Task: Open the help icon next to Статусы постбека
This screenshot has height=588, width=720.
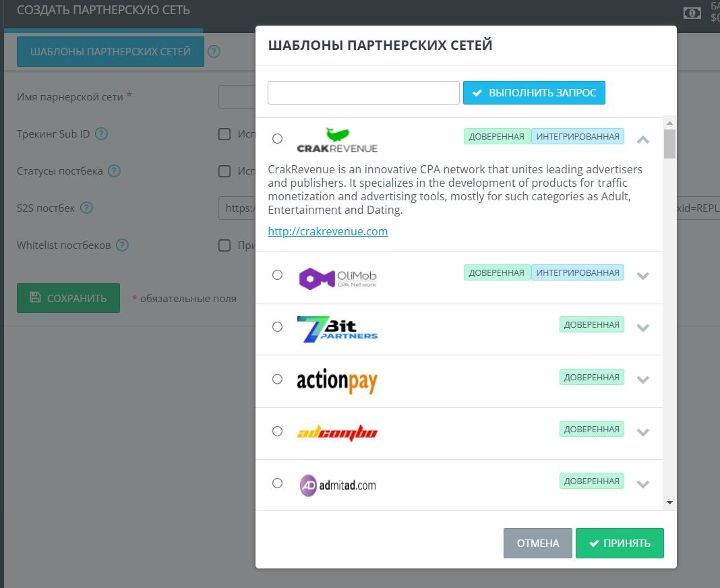Action: pos(114,171)
